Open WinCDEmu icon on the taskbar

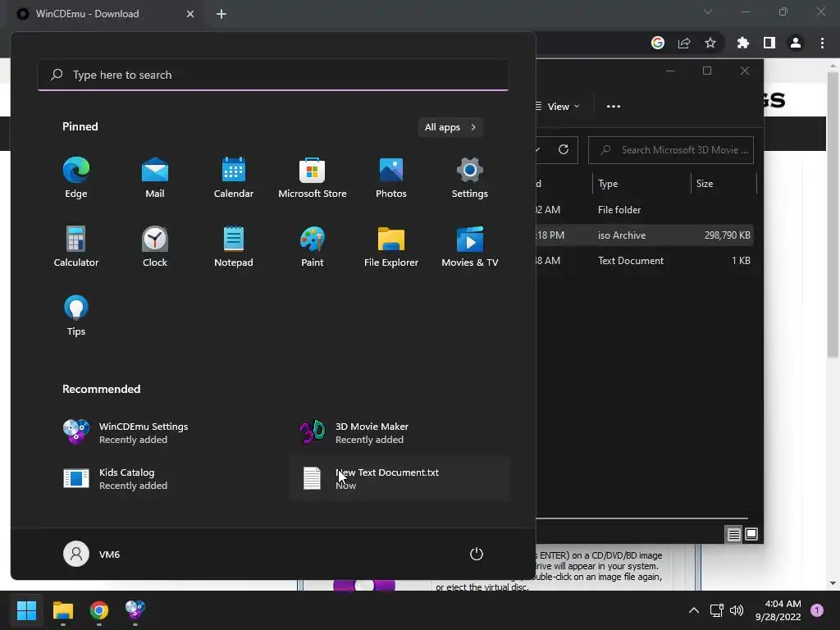pyautogui.click(x=135, y=610)
